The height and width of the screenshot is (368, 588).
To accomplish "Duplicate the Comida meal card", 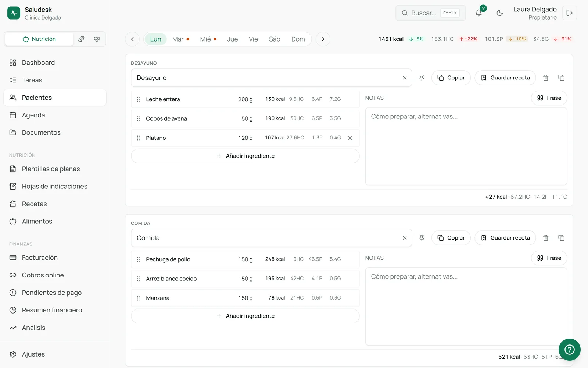I will [x=561, y=238].
